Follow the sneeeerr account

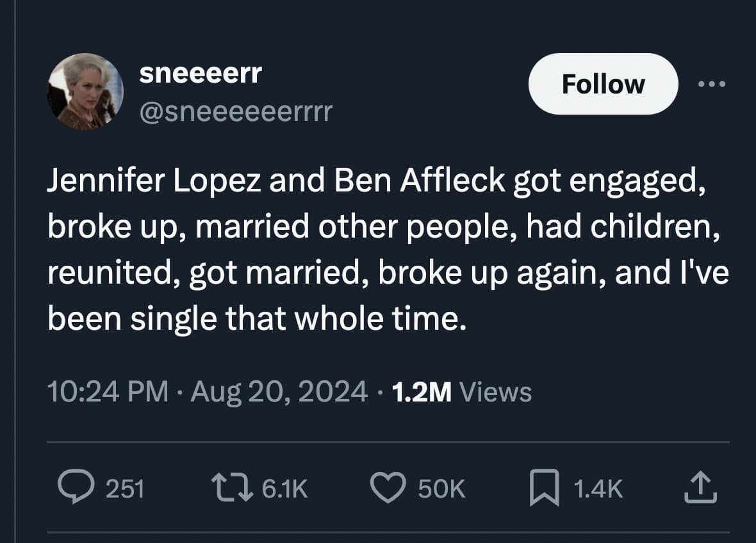coord(602,84)
